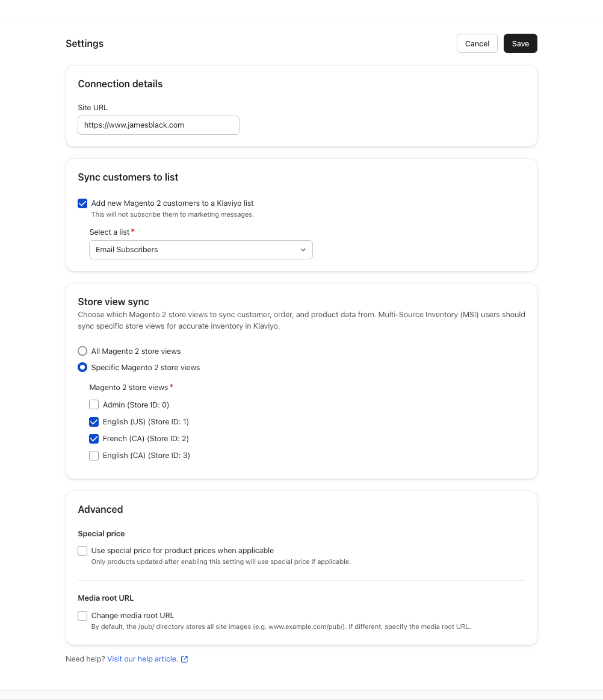603x700 pixels.
Task: Click the Add new Magento 2 customers label text
Action: 172,203
